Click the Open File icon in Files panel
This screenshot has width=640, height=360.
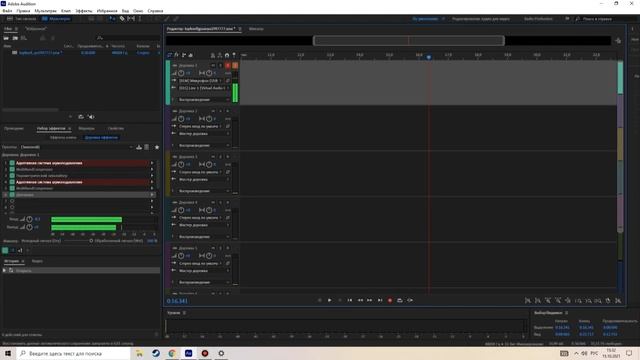[x=6, y=38]
